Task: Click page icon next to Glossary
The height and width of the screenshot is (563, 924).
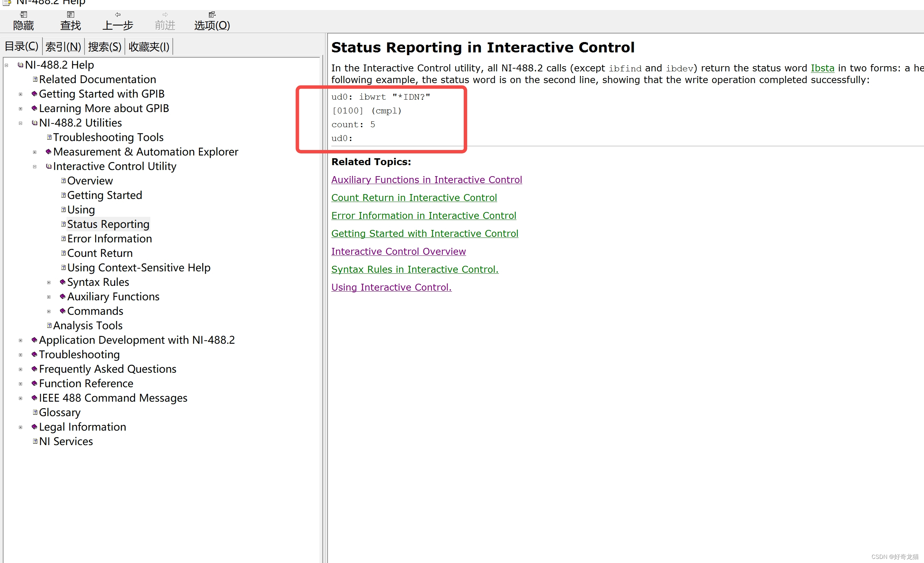Action: (x=35, y=413)
